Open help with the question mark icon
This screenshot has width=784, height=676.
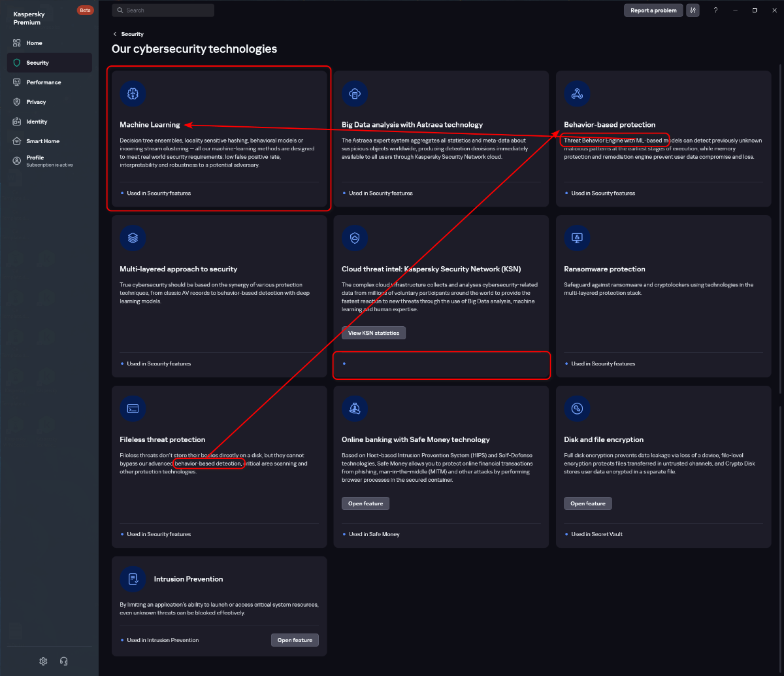coord(715,10)
